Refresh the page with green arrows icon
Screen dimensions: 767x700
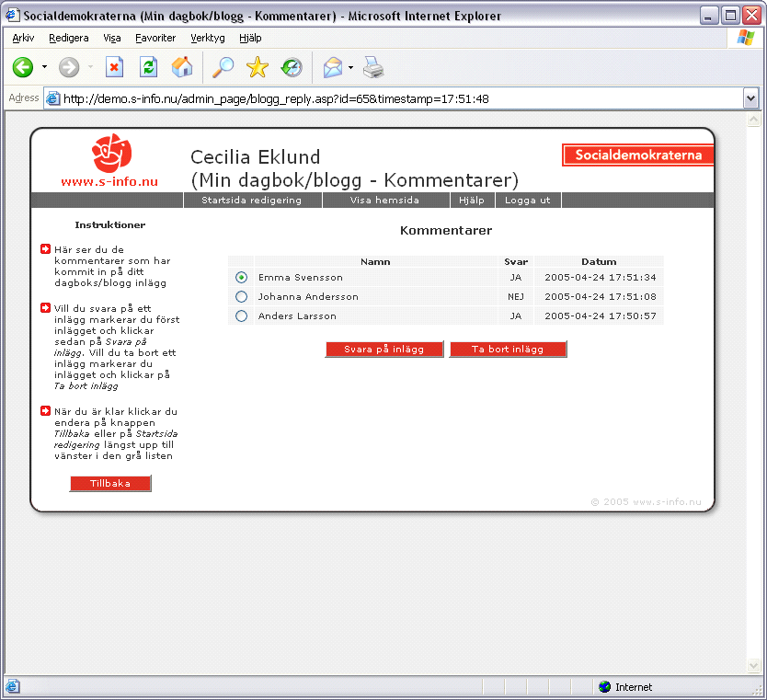coord(148,67)
